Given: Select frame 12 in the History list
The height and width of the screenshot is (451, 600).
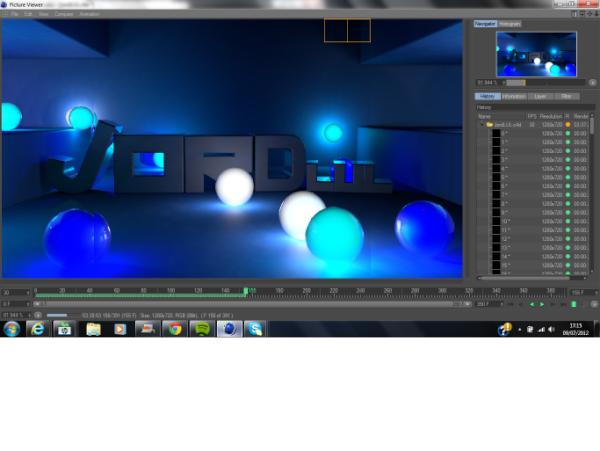Looking at the screenshot, I should click(x=533, y=239).
